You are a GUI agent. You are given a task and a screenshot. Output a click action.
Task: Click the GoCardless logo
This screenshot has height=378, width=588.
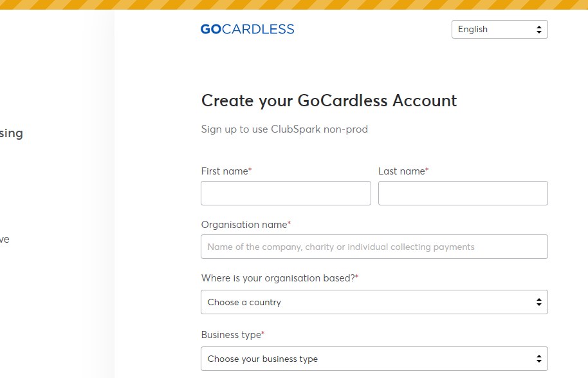247,29
